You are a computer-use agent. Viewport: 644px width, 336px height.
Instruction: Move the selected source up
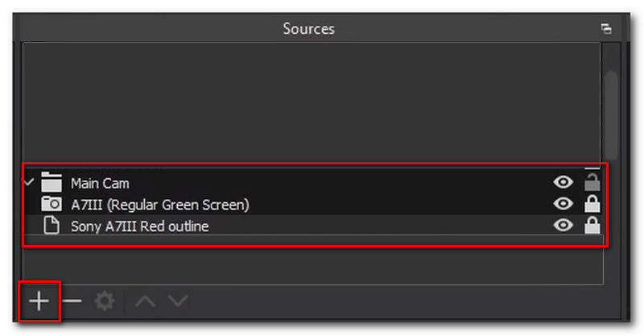coord(145,301)
